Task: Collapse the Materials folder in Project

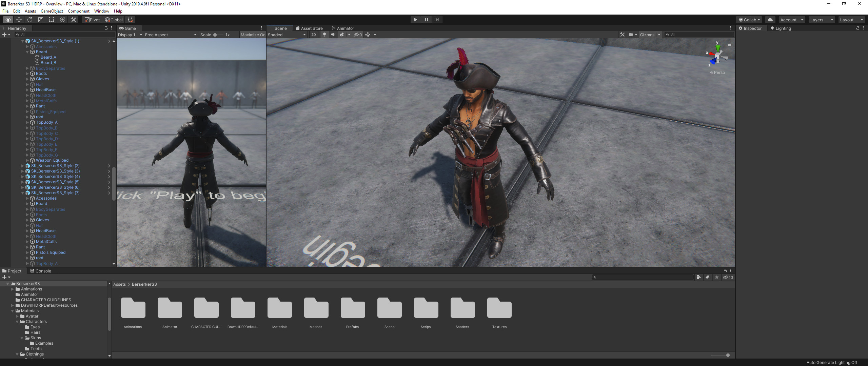Action: point(13,311)
